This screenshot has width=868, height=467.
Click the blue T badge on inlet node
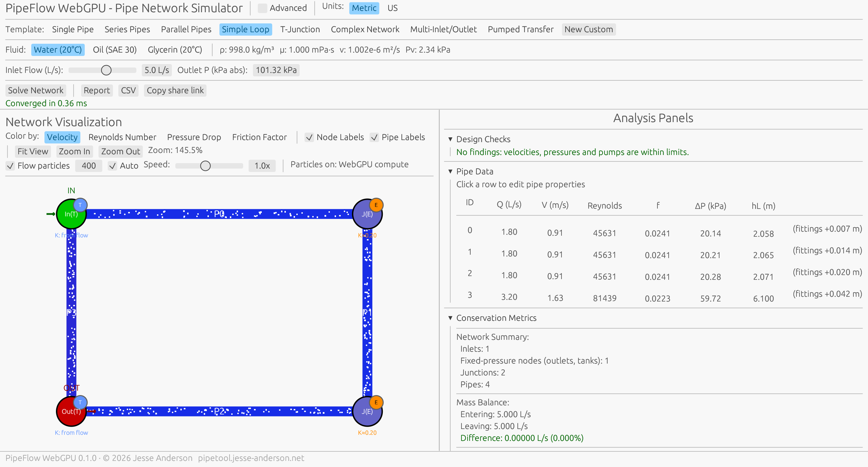pos(80,205)
